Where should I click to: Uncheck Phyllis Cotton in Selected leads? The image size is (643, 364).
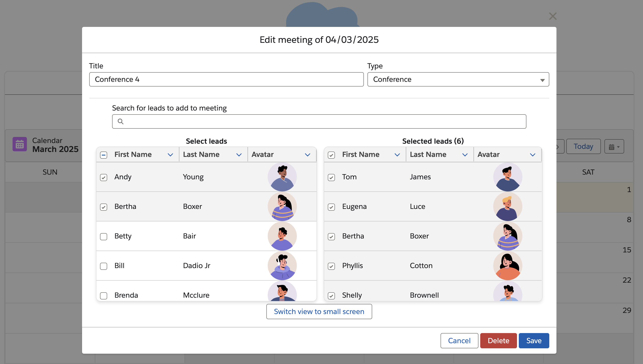(x=331, y=266)
